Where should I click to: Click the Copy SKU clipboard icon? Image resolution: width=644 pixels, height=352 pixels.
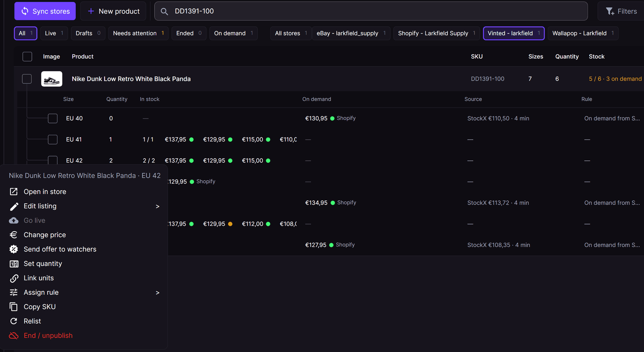click(14, 307)
